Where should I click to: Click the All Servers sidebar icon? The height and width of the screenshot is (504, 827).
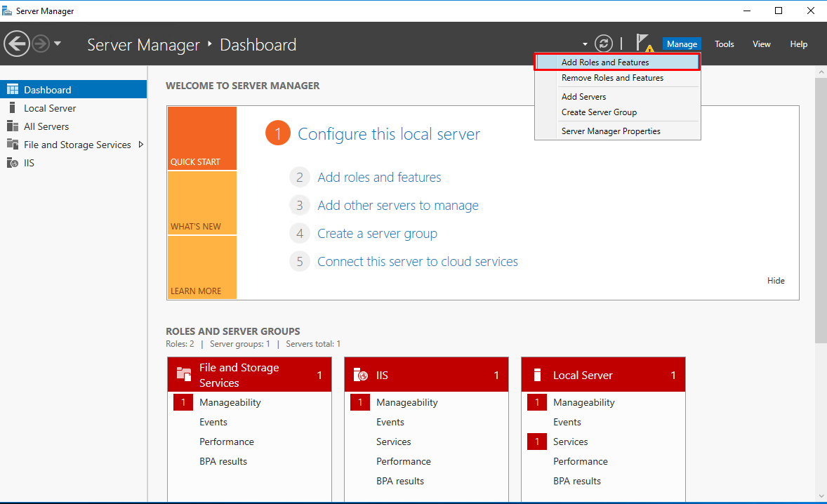tap(12, 126)
